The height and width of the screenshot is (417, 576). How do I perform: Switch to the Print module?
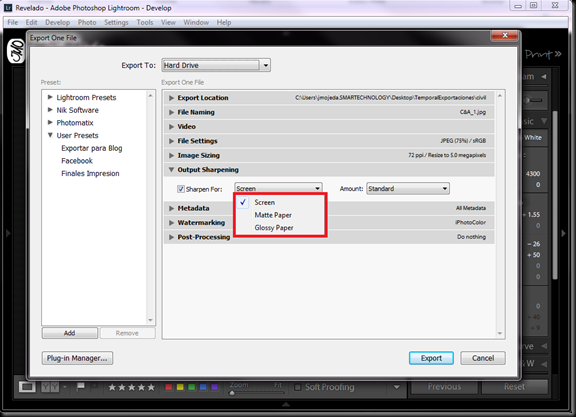[x=538, y=54]
